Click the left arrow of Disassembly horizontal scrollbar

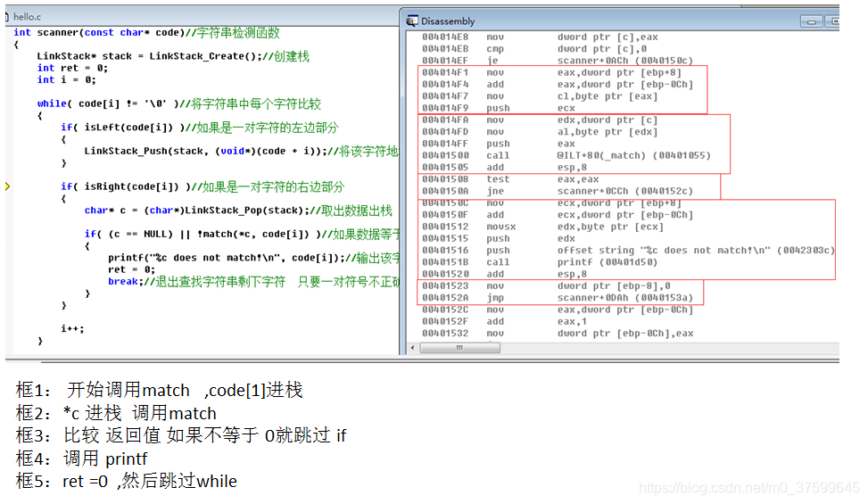(x=412, y=348)
